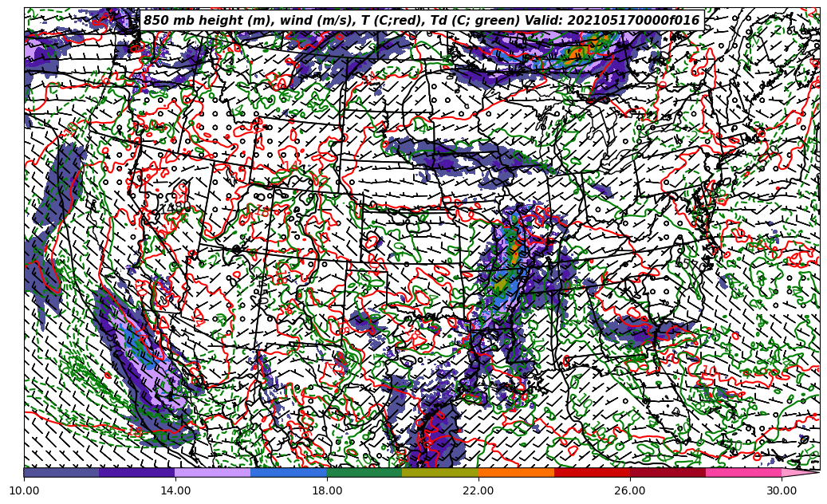Select the 14.00 colorbar tick label
This screenshot has height=504, width=827.
(175, 491)
